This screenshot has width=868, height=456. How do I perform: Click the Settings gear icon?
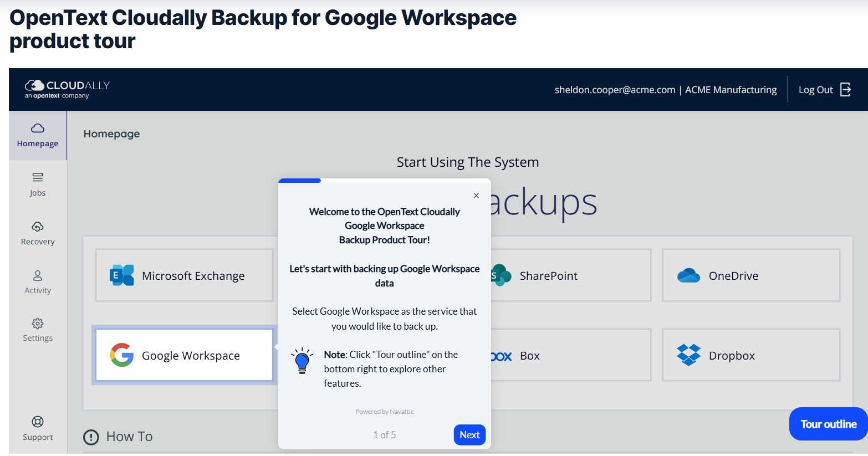point(38,324)
